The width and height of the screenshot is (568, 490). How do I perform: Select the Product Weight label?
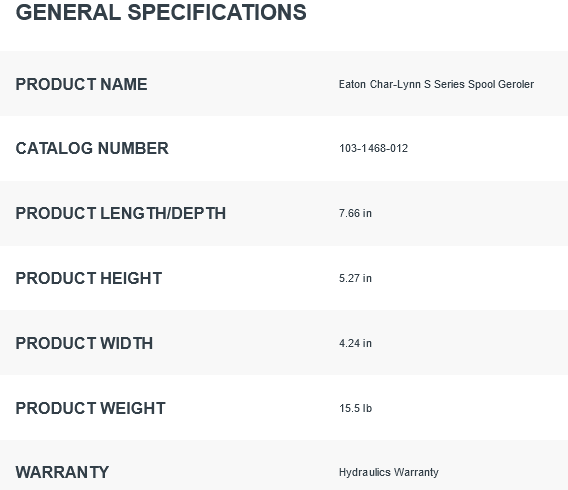coord(91,409)
